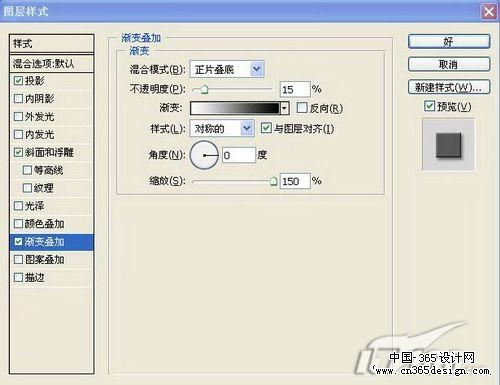Check the 反向(R) reverse checkbox
The height and width of the screenshot is (385, 500).
click(x=302, y=108)
